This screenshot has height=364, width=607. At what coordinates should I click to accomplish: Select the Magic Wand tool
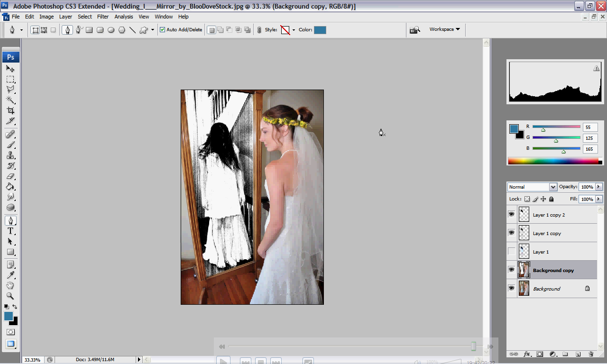(x=10, y=100)
